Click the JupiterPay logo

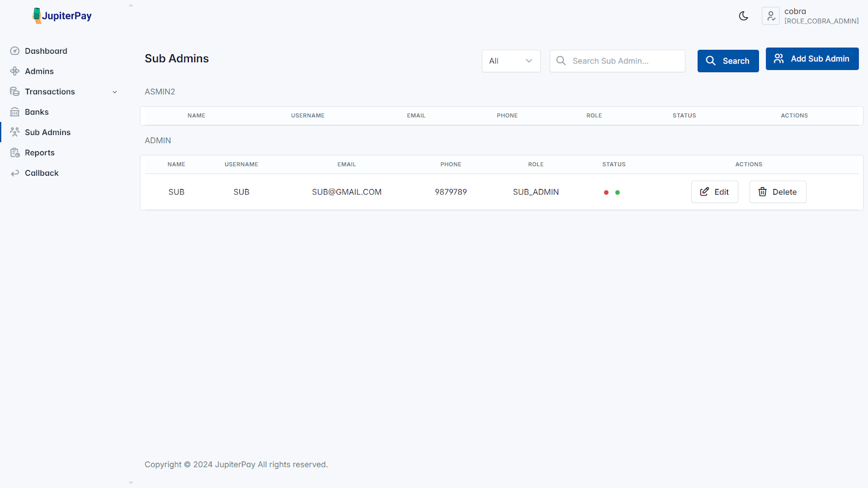(62, 16)
